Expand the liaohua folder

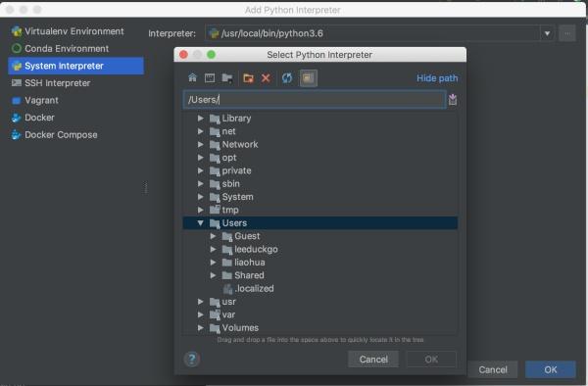tap(213, 263)
